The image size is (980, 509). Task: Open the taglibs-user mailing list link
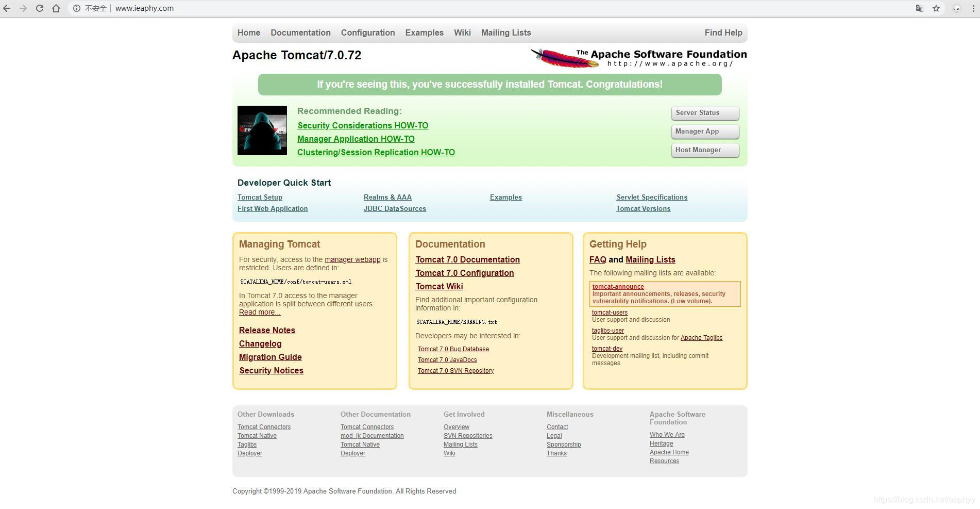608,331
